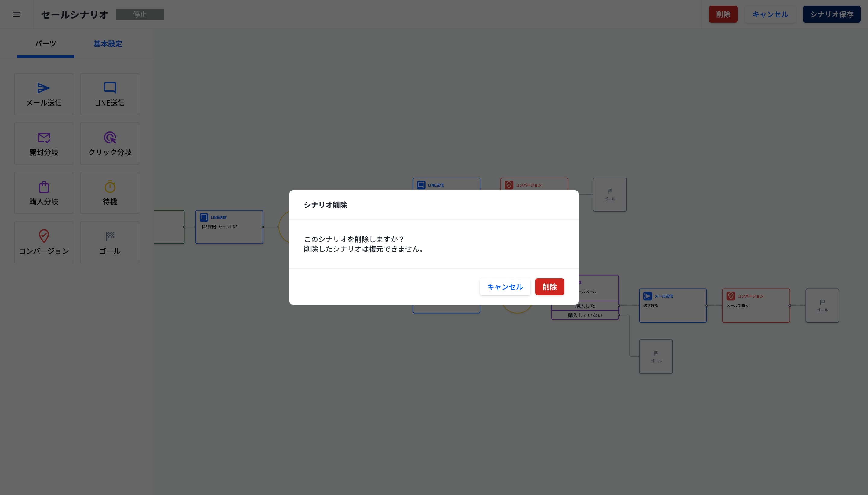Click the header キャンセル button
This screenshot has width=868, height=495.
(770, 14)
